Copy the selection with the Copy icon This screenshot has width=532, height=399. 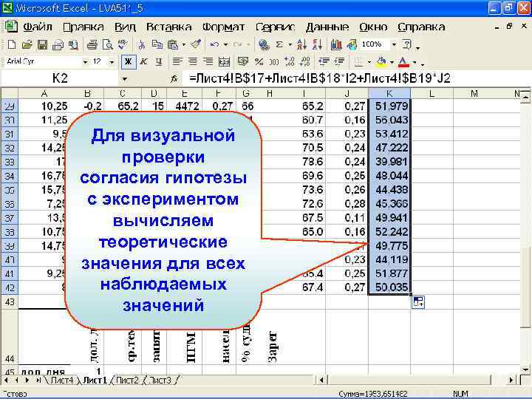(x=157, y=44)
